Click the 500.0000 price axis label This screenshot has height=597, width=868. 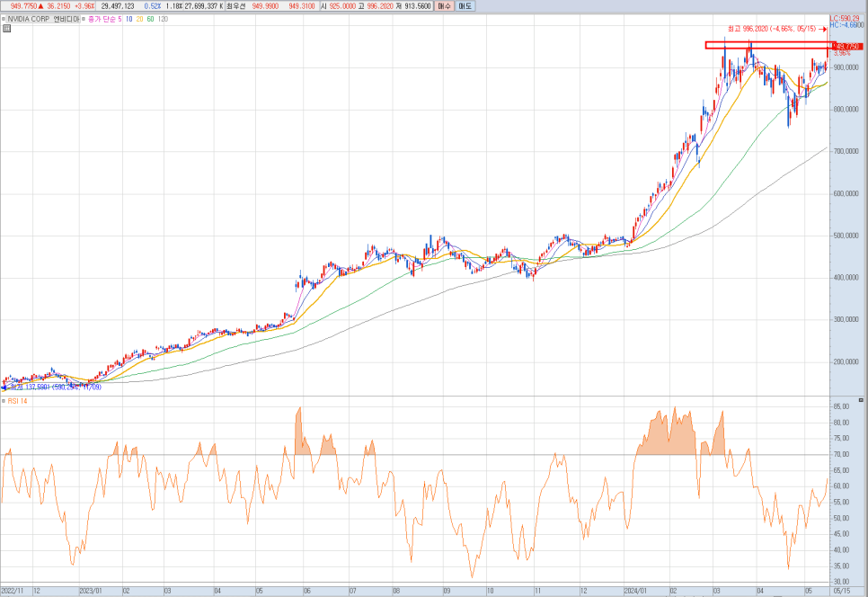(846, 236)
